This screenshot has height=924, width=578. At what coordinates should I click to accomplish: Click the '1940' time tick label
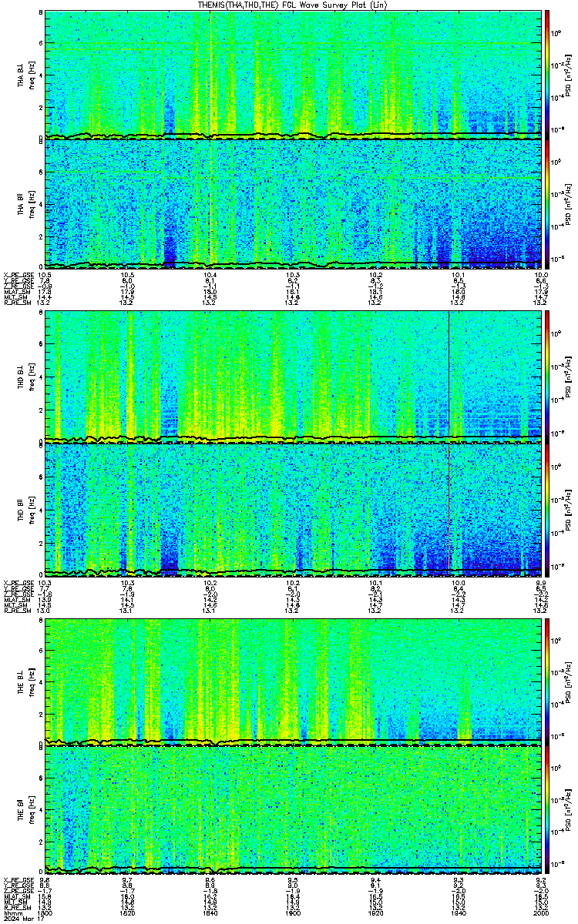coord(459,913)
